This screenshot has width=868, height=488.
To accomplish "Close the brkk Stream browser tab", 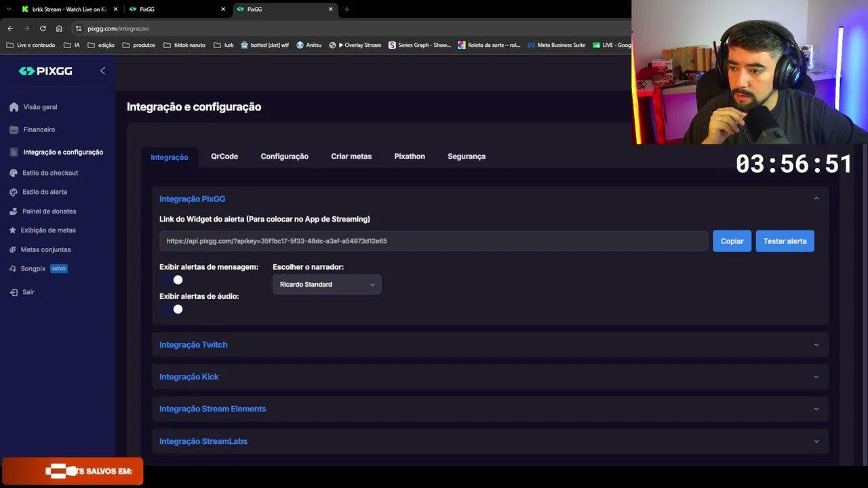I will pyautogui.click(x=115, y=9).
